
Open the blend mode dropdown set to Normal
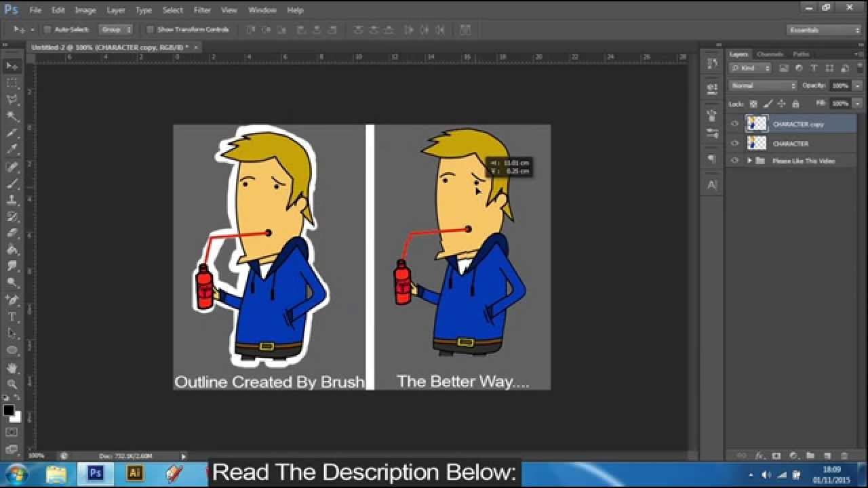coord(761,86)
